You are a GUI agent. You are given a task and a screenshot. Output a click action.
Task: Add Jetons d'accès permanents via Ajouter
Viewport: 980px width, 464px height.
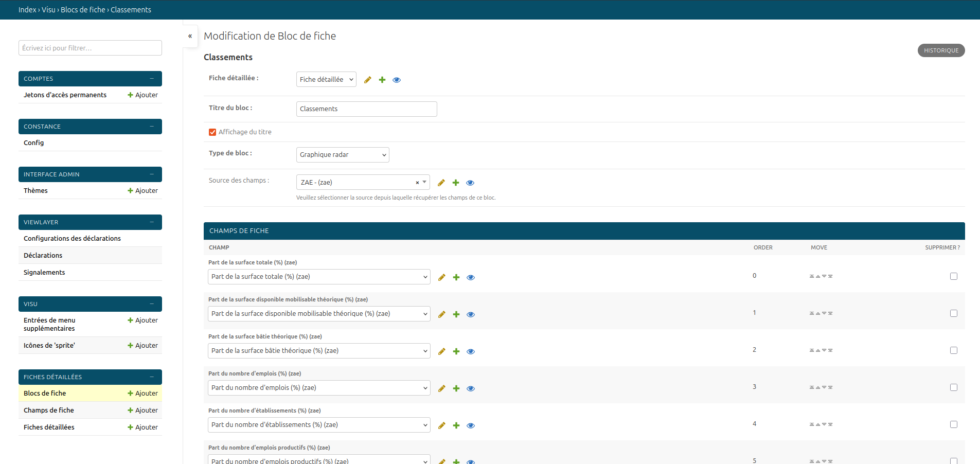pyautogui.click(x=142, y=95)
